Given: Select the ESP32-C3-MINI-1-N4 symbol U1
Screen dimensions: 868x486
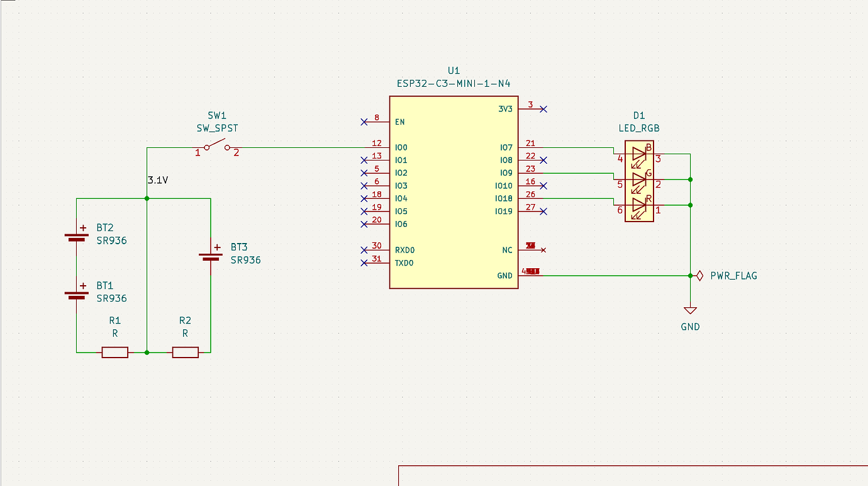Looking at the screenshot, I should tap(453, 189).
